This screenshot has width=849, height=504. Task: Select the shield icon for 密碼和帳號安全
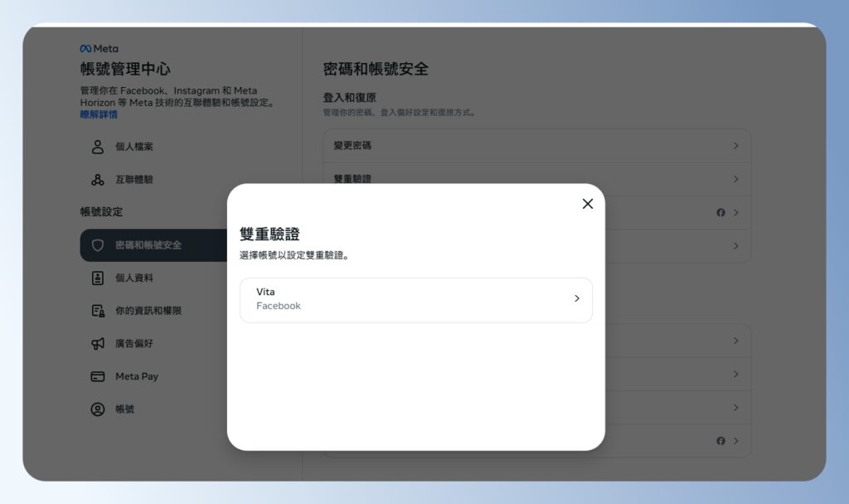[97, 245]
